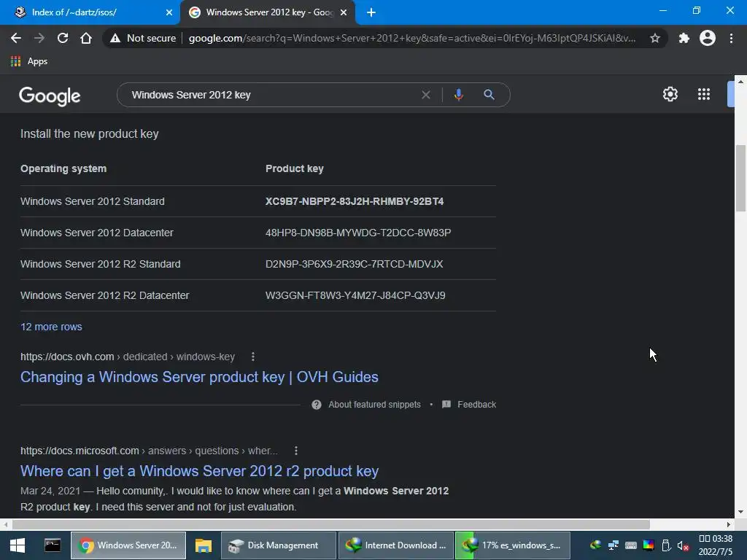Click the horizontal scrollbar thumb

click(331, 524)
